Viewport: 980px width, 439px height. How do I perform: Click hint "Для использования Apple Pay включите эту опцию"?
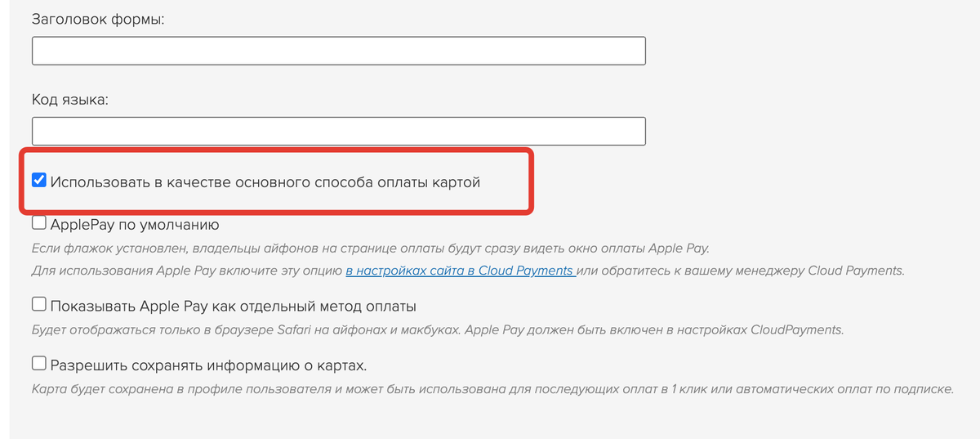(187, 270)
